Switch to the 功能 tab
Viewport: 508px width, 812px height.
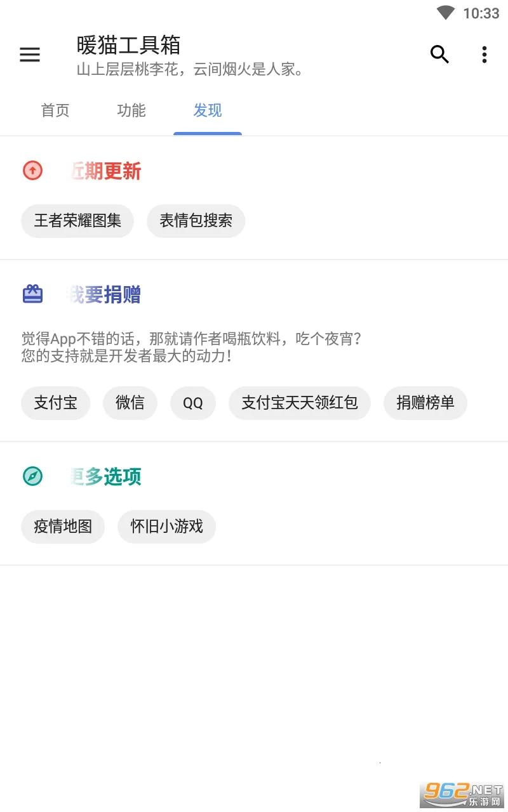131,111
